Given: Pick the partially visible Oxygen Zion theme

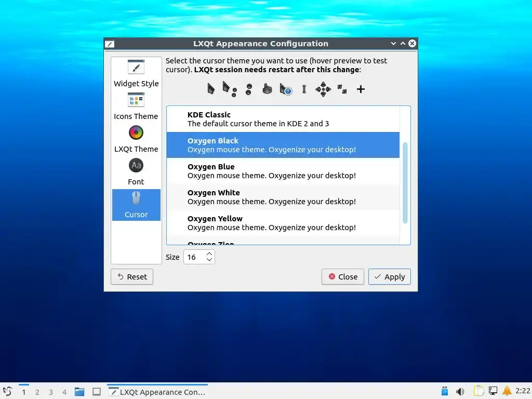Looking at the screenshot, I should tap(283, 241).
